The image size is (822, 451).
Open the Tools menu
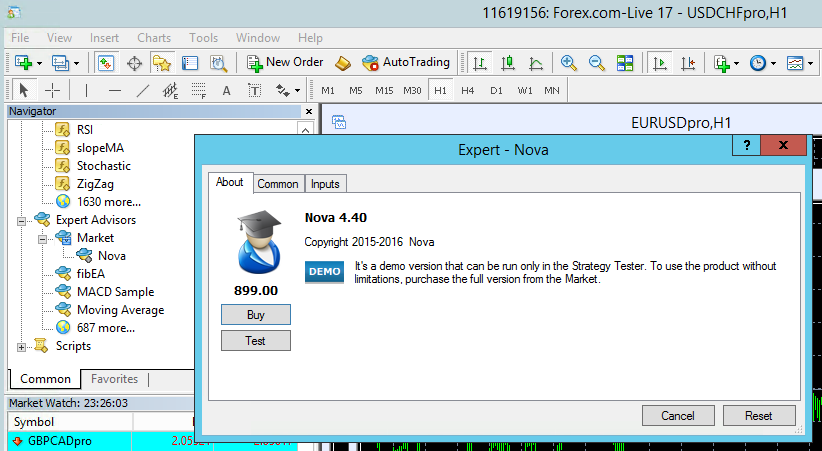tap(203, 38)
